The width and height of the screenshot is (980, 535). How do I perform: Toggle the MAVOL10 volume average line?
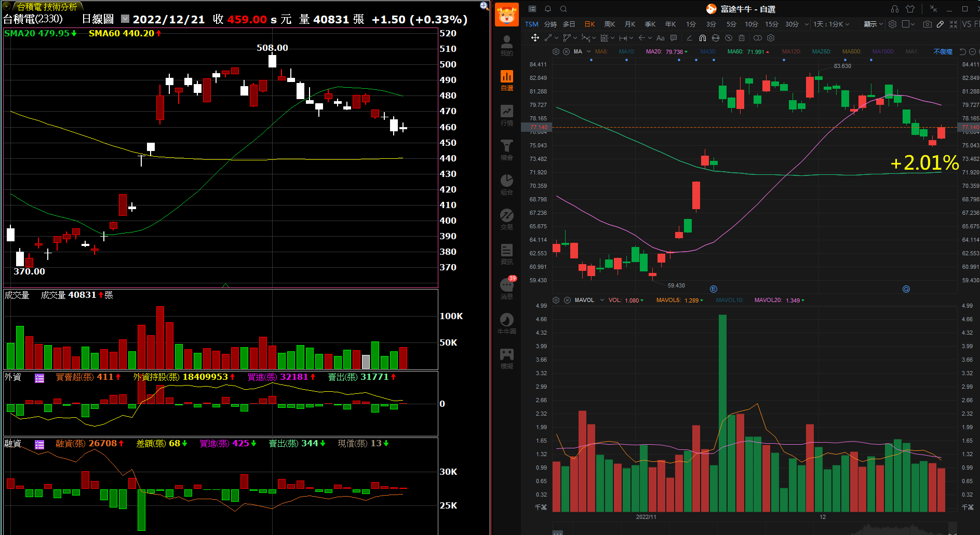(729, 300)
